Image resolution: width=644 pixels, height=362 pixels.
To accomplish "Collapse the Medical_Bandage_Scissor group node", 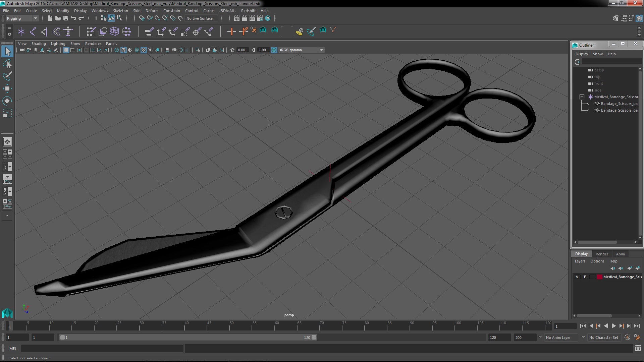I will pos(582,97).
